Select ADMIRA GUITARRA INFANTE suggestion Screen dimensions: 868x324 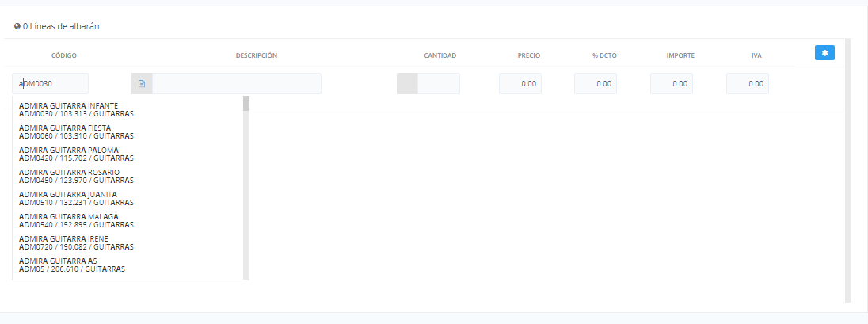(x=128, y=109)
